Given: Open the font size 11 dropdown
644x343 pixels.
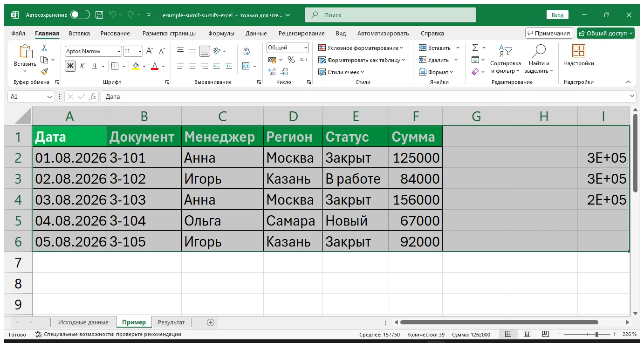Looking at the screenshot, I should [140, 51].
